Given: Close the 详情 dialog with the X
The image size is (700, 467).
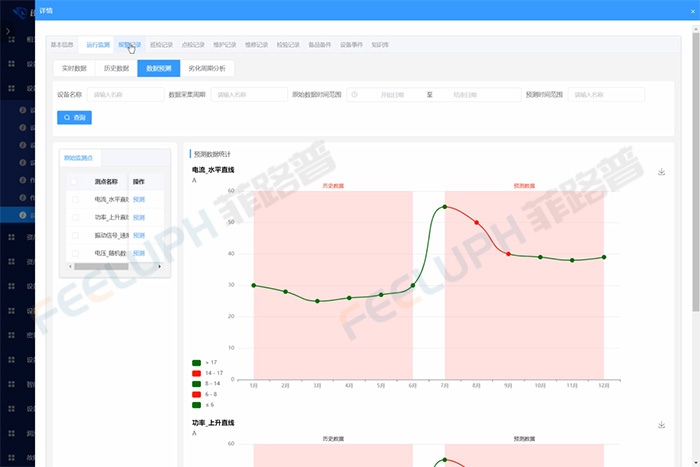Looking at the screenshot, I should click(x=693, y=11).
